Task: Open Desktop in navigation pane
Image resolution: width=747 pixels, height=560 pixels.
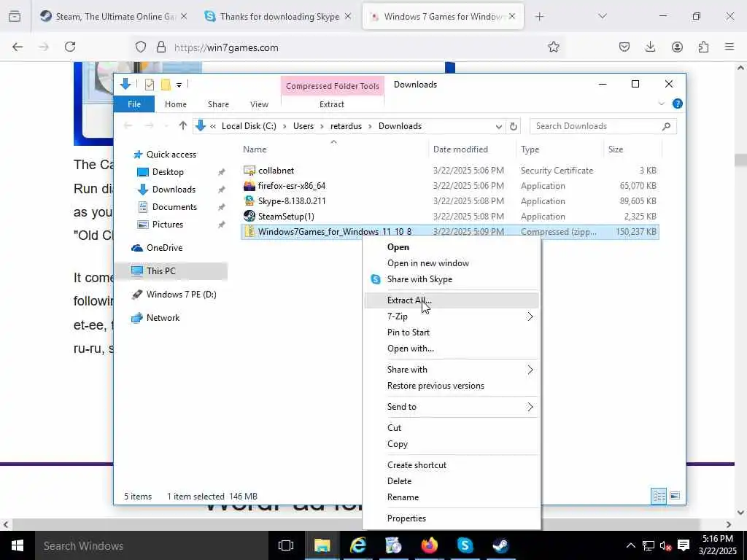Action: [168, 172]
